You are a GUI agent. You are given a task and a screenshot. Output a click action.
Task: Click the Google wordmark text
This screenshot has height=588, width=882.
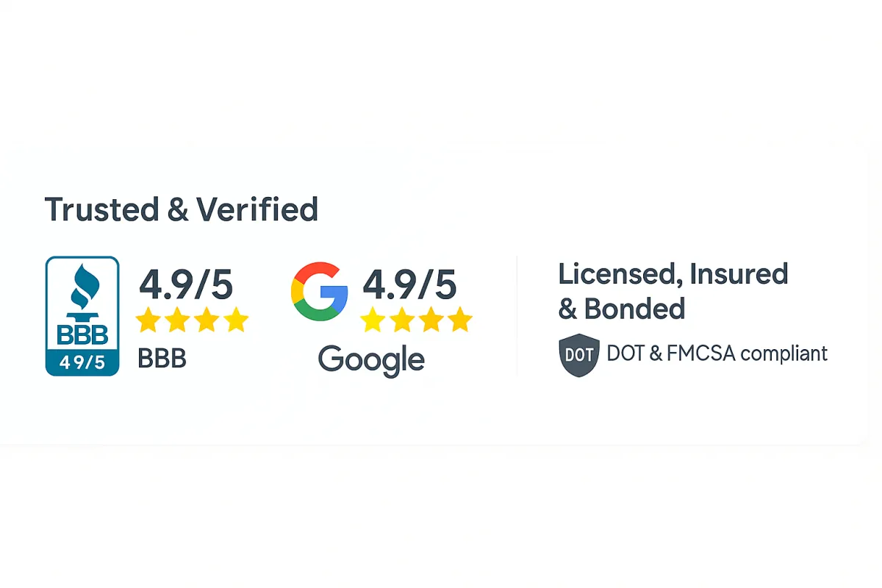[371, 360]
